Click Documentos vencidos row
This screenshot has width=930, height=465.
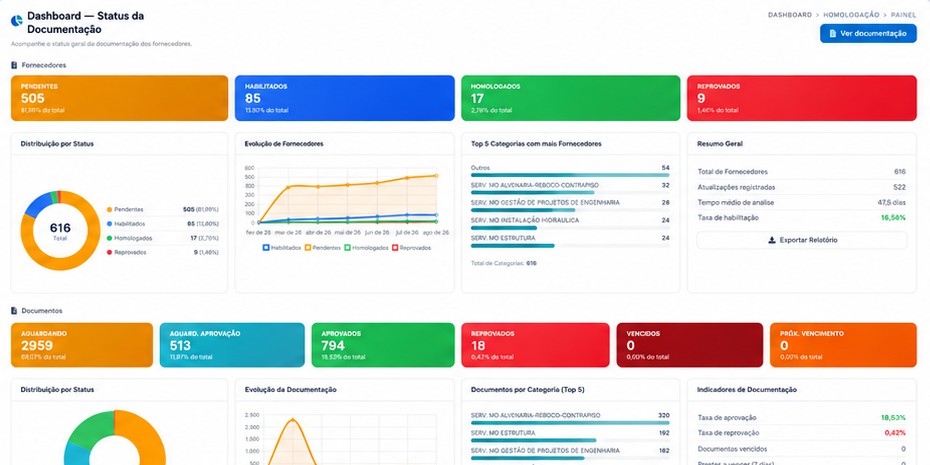pyautogui.click(x=801, y=449)
